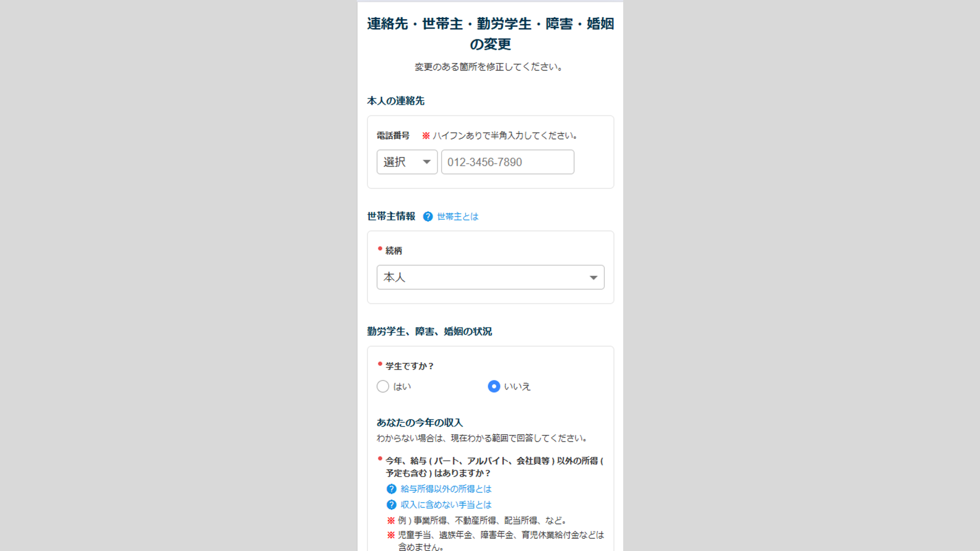Focus the phone number input field
The width and height of the screenshot is (980, 551).
(x=507, y=162)
